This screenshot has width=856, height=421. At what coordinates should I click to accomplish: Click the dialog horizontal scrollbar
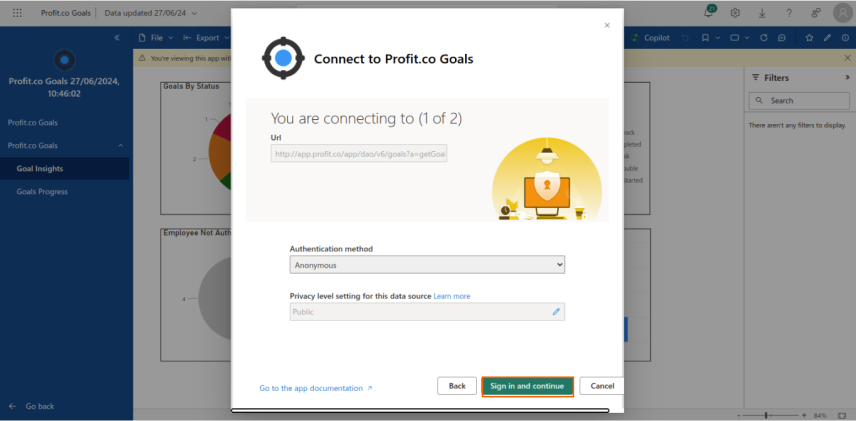pos(420,410)
